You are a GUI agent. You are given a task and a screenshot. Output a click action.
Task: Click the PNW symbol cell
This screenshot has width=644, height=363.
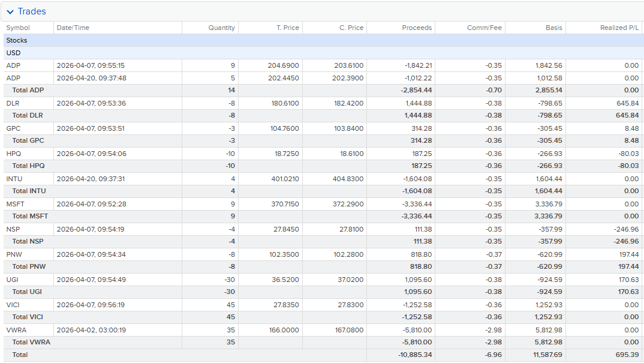coord(14,254)
